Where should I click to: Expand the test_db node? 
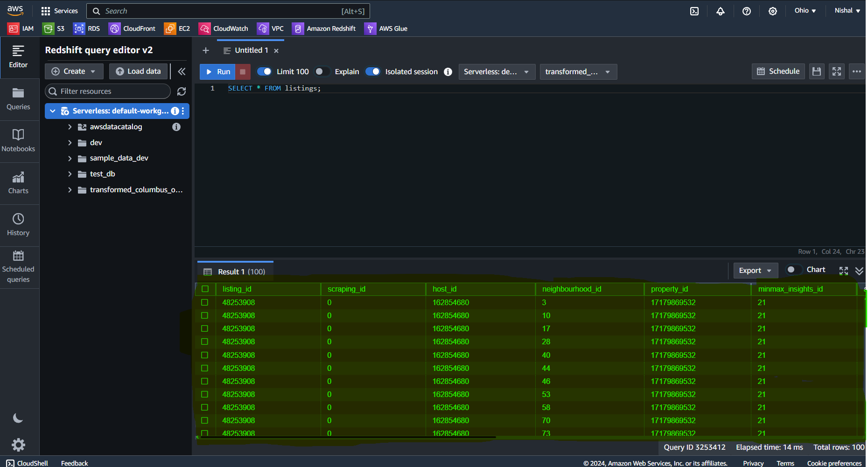[70, 174]
